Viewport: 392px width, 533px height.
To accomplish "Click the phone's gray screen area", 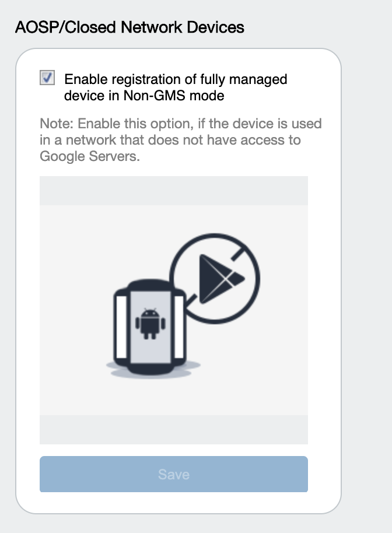I will click(150, 327).
